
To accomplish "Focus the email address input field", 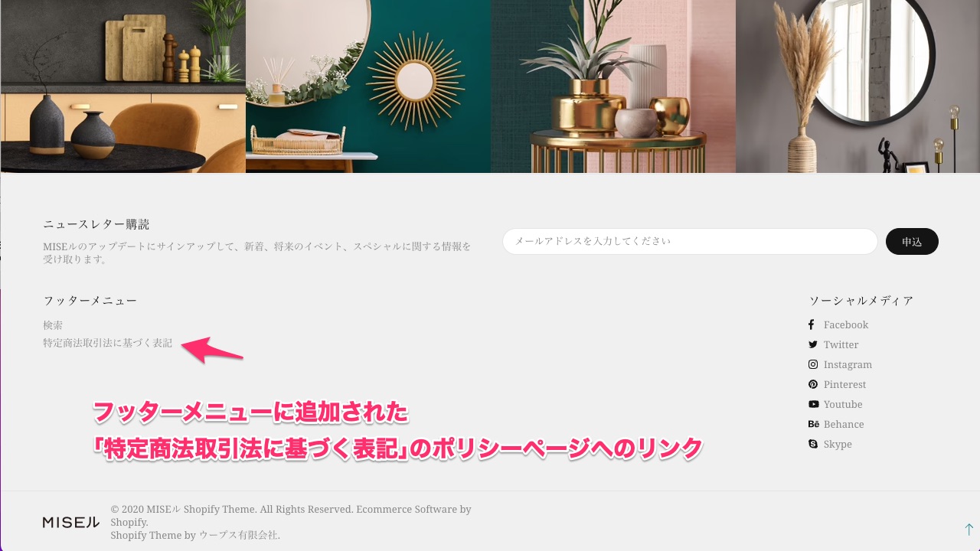I will tap(690, 242).
